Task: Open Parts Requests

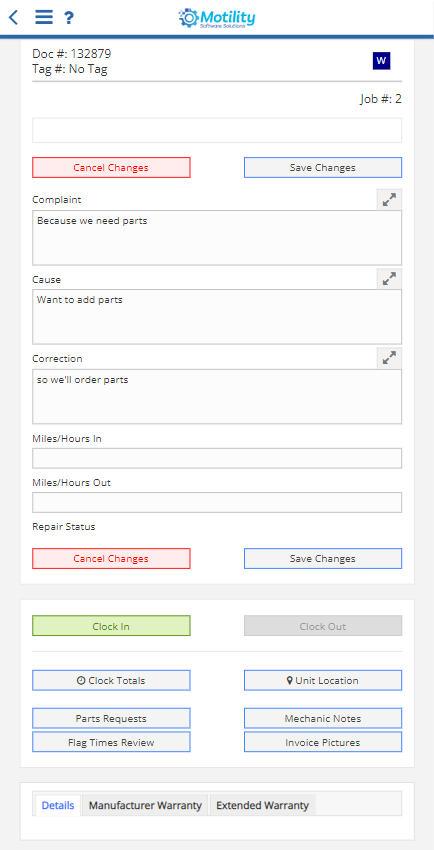Action: click(x=111, y=718)
